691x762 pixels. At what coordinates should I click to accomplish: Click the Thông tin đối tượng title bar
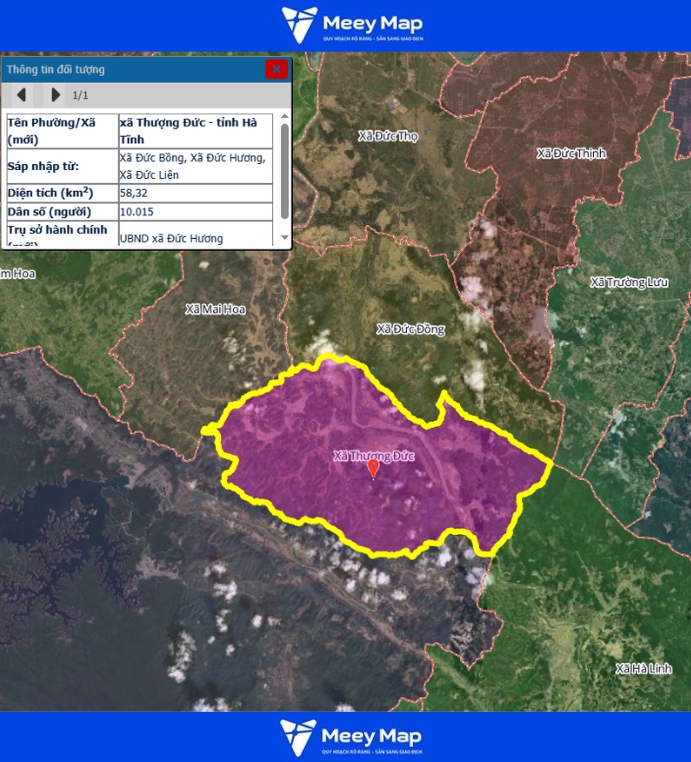[x=130, y=69]
